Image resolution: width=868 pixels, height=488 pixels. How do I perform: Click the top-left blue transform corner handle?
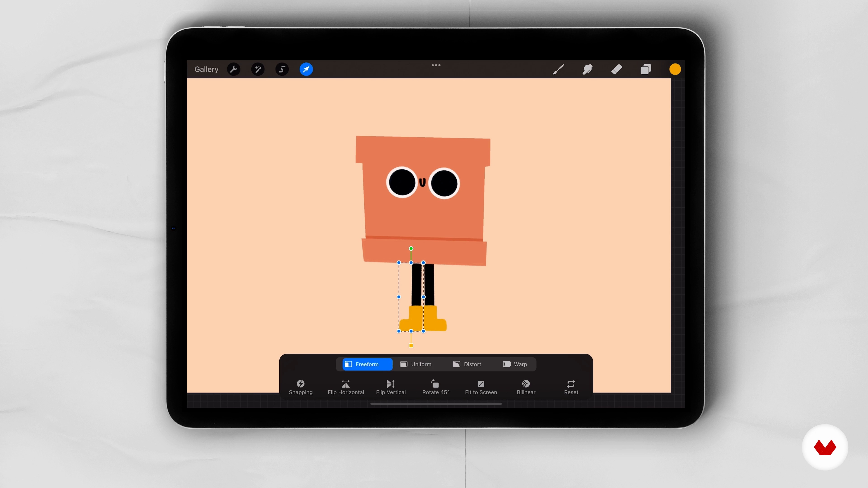[x=399, y=263]
